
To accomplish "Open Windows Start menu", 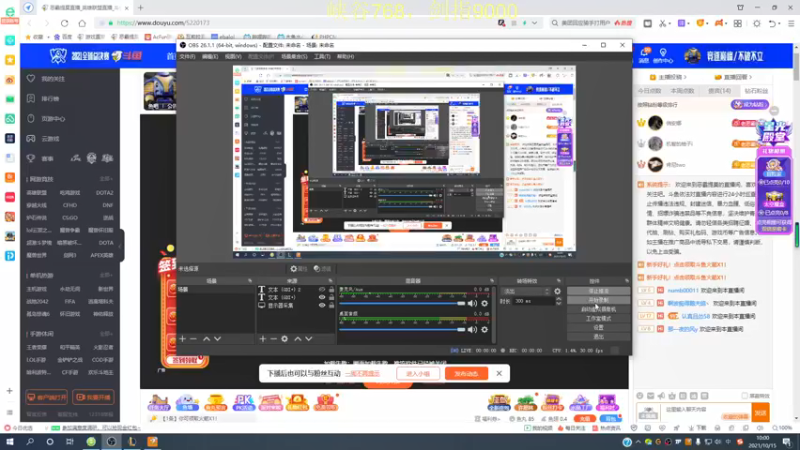I will (x=10, y=442).
